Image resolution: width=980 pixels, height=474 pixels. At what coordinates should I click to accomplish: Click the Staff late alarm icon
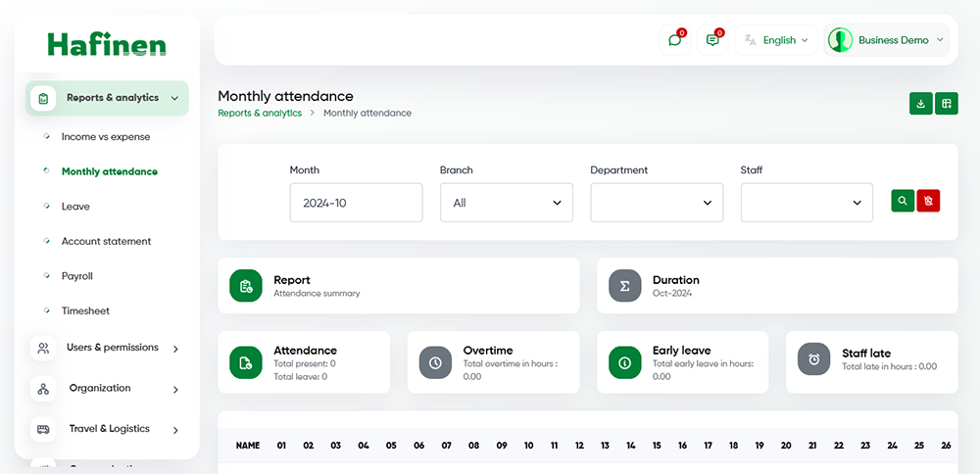click(x=813, y=359)
